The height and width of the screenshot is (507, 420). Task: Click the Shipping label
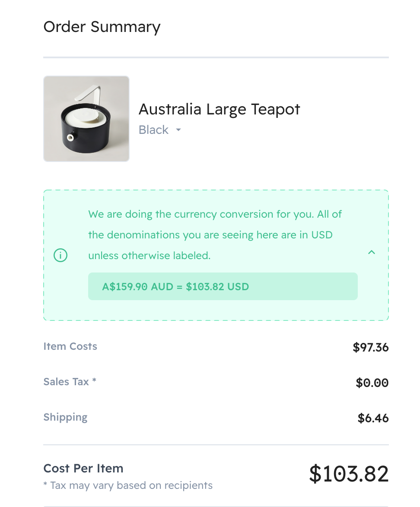(x=66, y=417)
